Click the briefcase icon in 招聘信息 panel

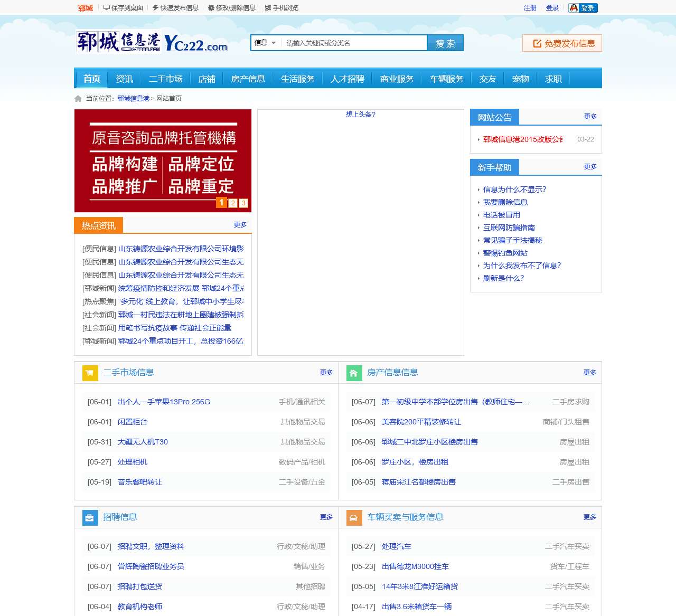pyautogui.click(x=90, y=518)
